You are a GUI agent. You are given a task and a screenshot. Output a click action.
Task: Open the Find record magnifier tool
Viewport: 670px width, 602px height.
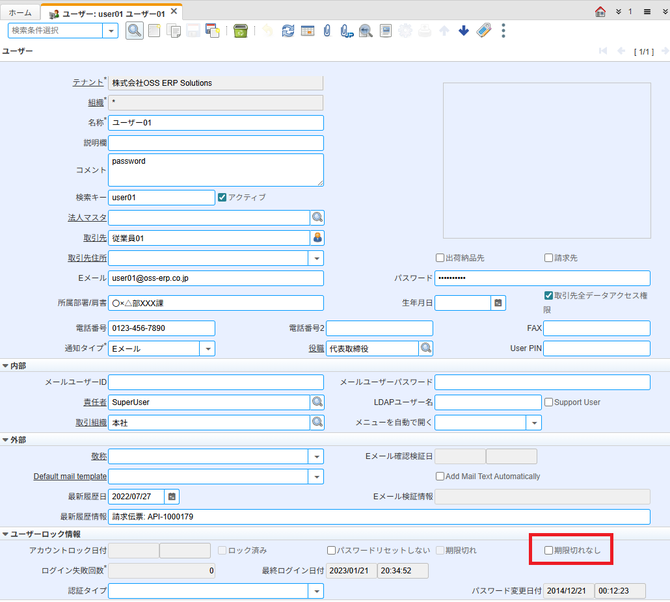click(134, 31)
